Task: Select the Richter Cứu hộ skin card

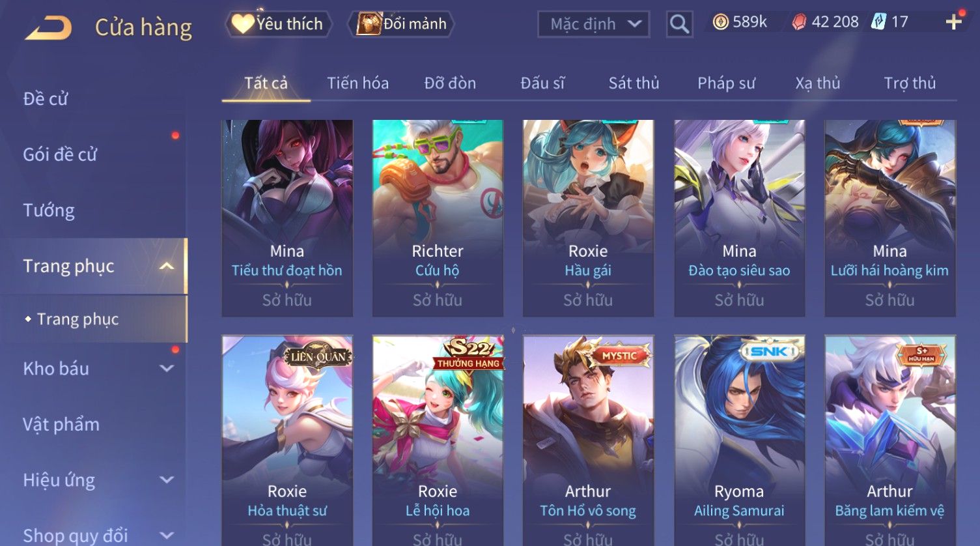Action: 438,218
